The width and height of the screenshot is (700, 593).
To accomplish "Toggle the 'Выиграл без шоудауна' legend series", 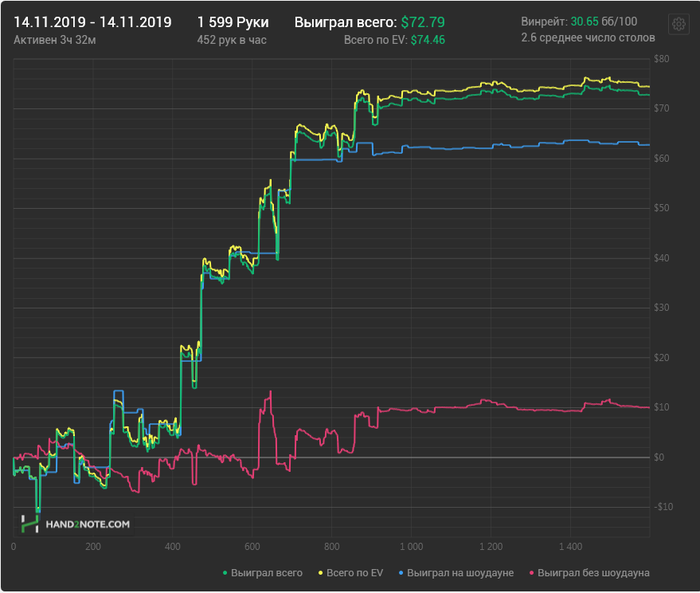I will pos(589,573).
